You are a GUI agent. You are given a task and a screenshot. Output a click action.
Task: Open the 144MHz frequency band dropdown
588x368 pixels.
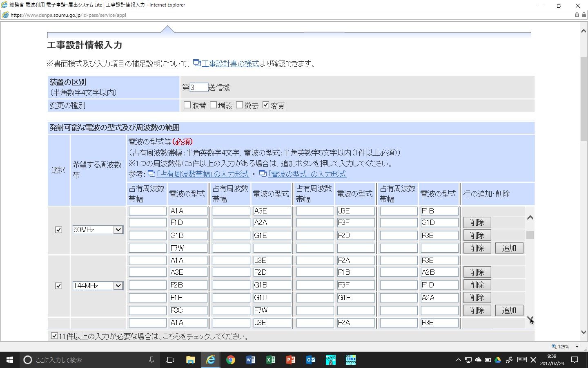click(x=98, y=286)
